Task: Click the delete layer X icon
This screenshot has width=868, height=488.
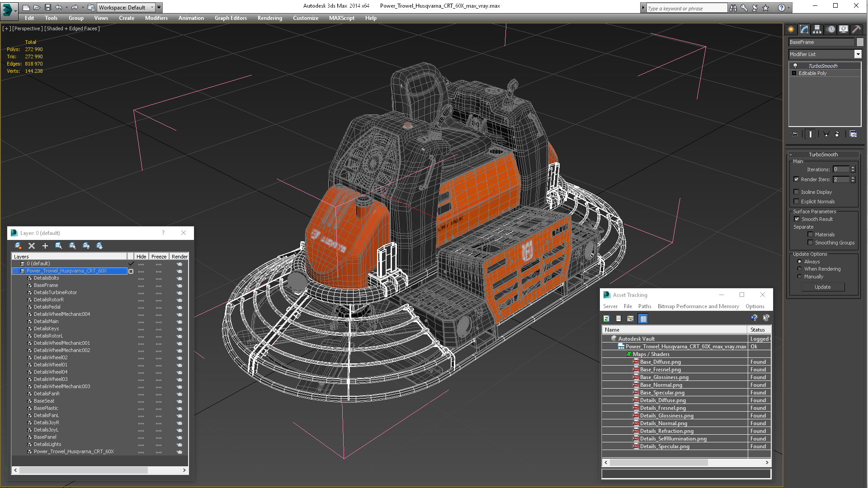Action: 32,246
